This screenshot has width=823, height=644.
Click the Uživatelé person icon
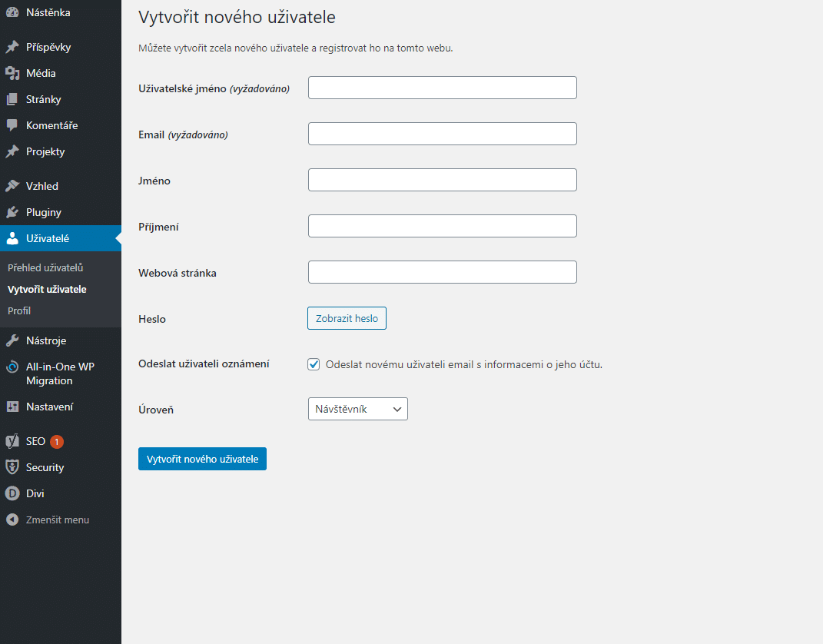pos(12,239)
